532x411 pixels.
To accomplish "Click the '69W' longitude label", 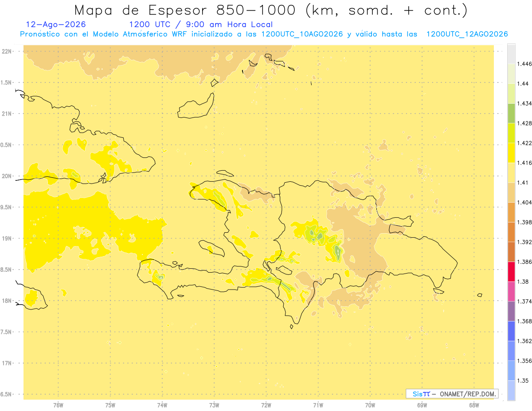I will point(422,405).
